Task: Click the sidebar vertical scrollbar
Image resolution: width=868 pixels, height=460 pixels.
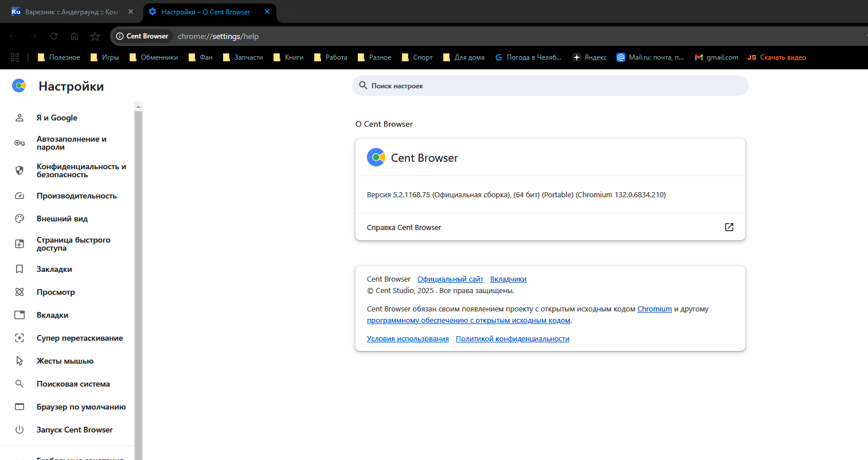Action: pos(138,285)
